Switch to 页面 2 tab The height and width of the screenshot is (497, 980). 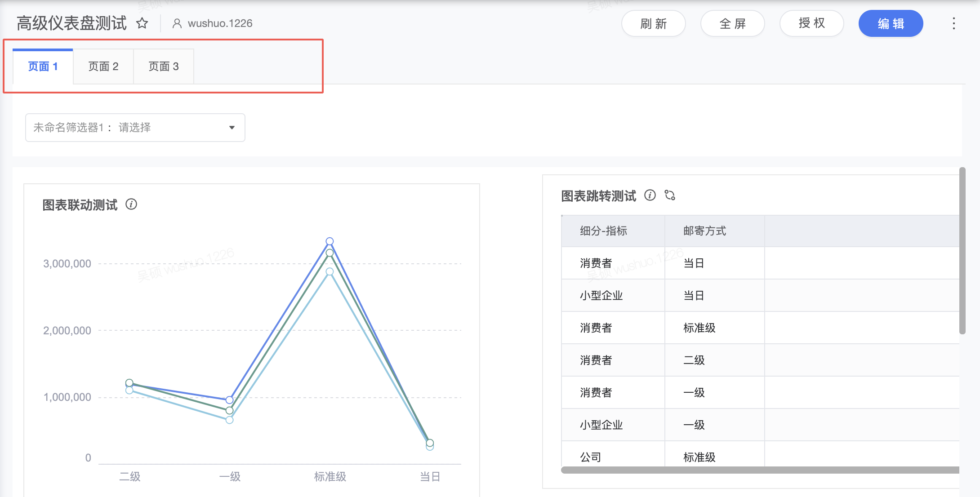(x=103, y=67)
